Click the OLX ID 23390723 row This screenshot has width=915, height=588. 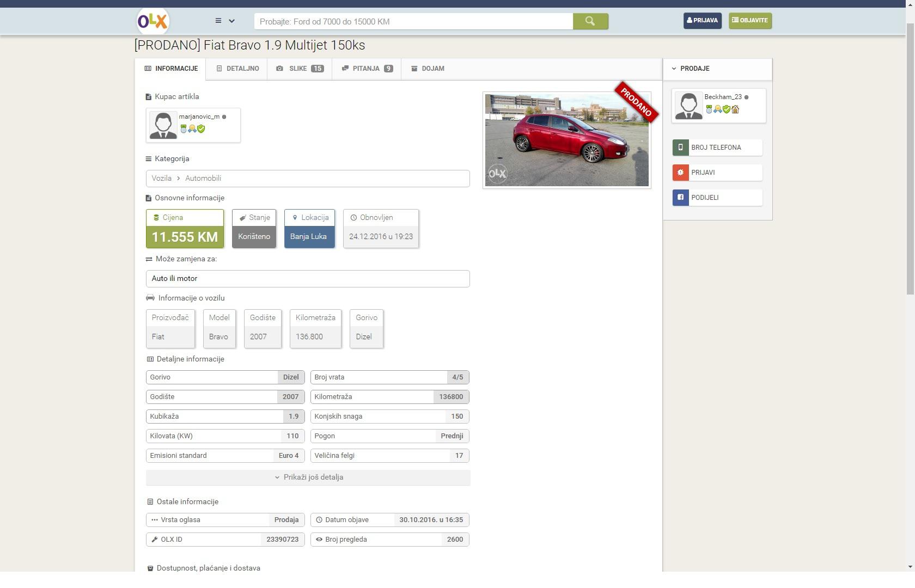[x=225, y=540]
